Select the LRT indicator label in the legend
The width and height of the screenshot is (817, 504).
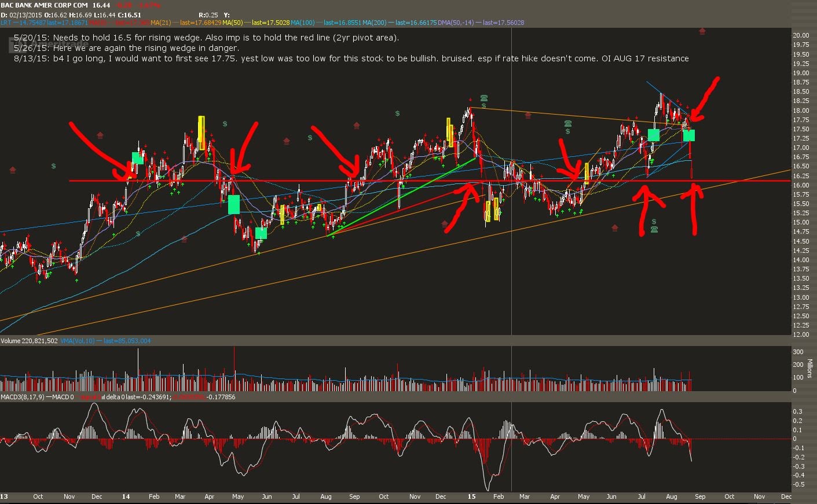click(x=6, y=23)
